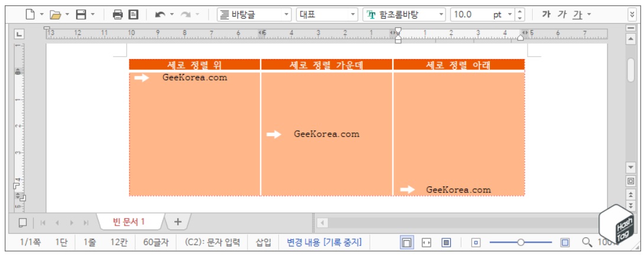Image resolution: width=644 pixels, height=255 pixels.
Task: Decrease font size with stepper down arrow
Action: point(520,18)
